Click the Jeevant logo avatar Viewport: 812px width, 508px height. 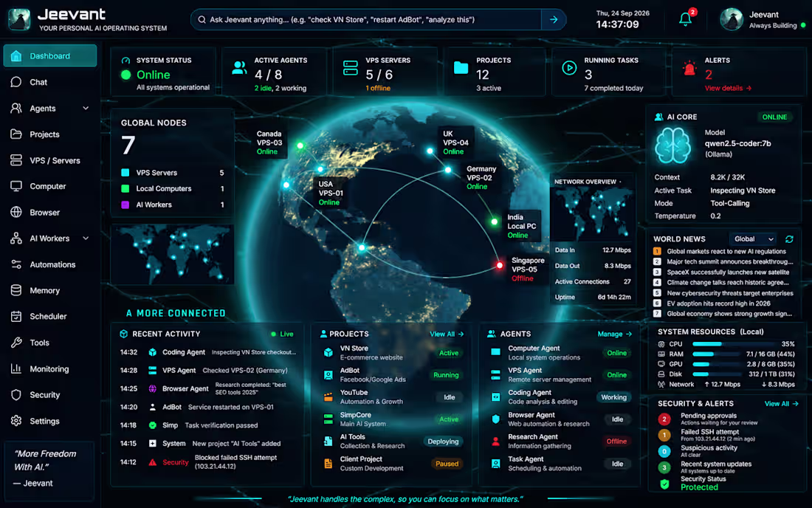pyautogui.click(x=19, y=19)
